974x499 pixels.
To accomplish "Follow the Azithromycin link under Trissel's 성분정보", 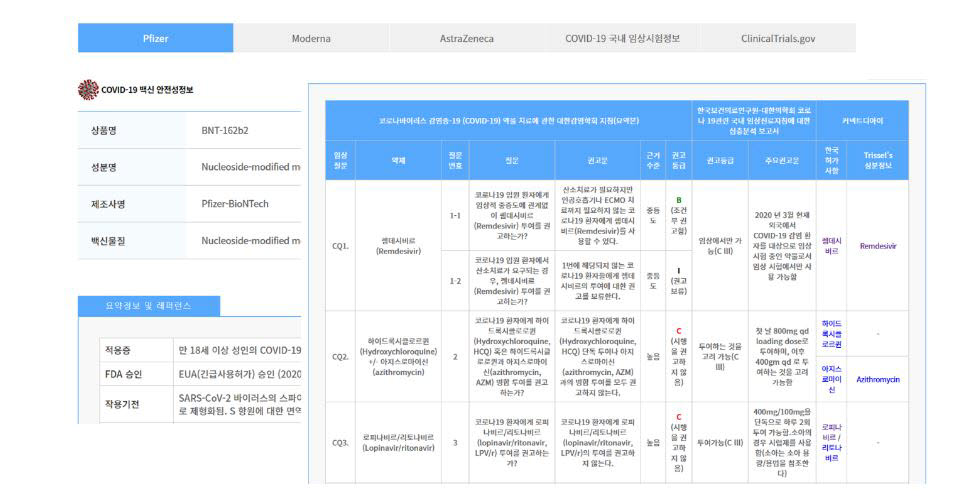I will [x=878, y=379].
